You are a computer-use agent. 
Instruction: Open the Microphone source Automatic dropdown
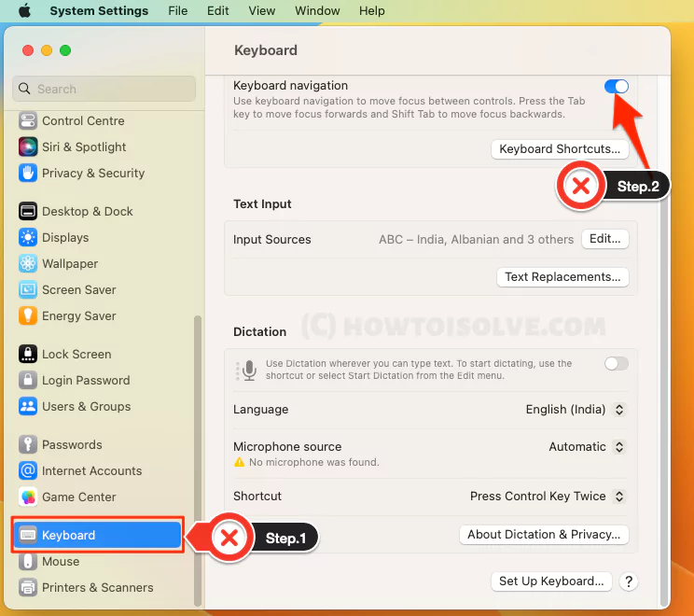(619, 446)
